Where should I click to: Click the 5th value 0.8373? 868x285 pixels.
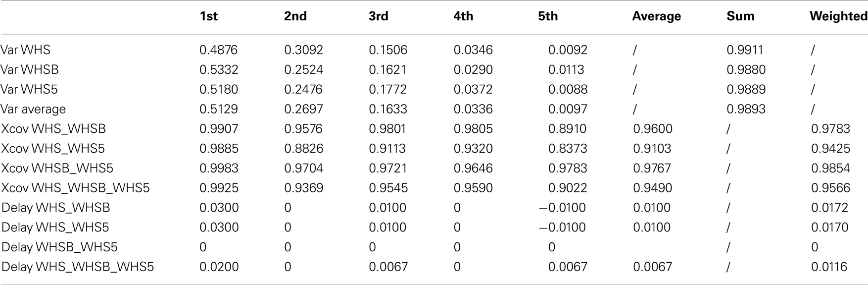(567, 149)
